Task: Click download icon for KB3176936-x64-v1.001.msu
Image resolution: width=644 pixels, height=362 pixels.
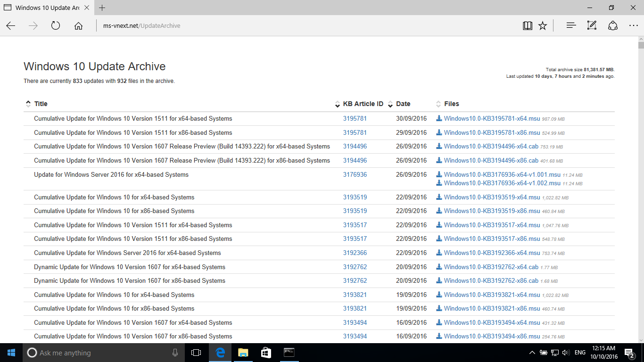Action: point(439,175)
